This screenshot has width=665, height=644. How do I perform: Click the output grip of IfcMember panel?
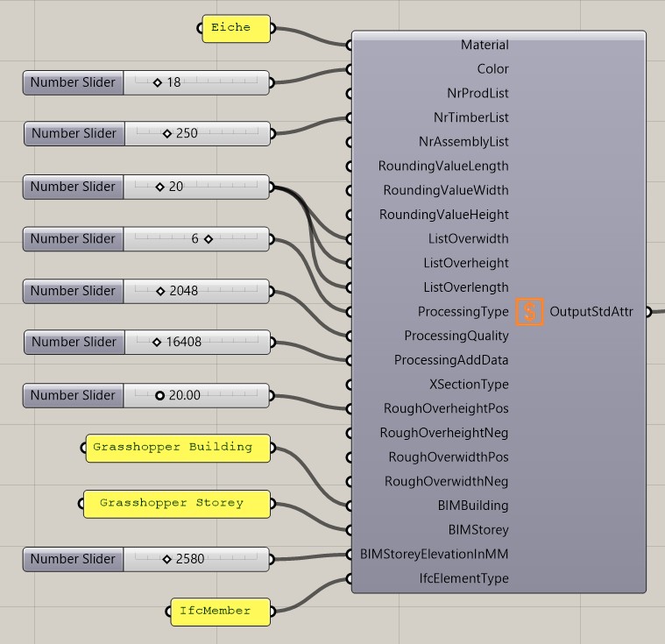(x=272, y=612)
